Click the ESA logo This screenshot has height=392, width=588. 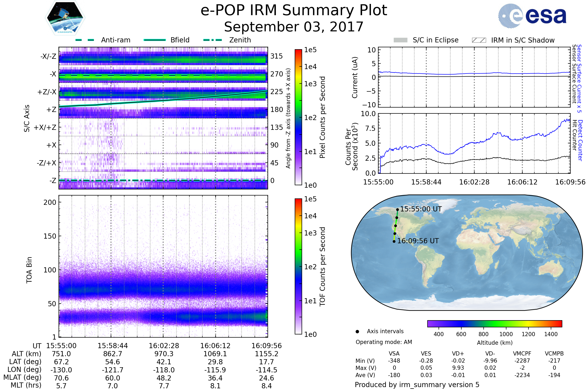pos(532,16)
